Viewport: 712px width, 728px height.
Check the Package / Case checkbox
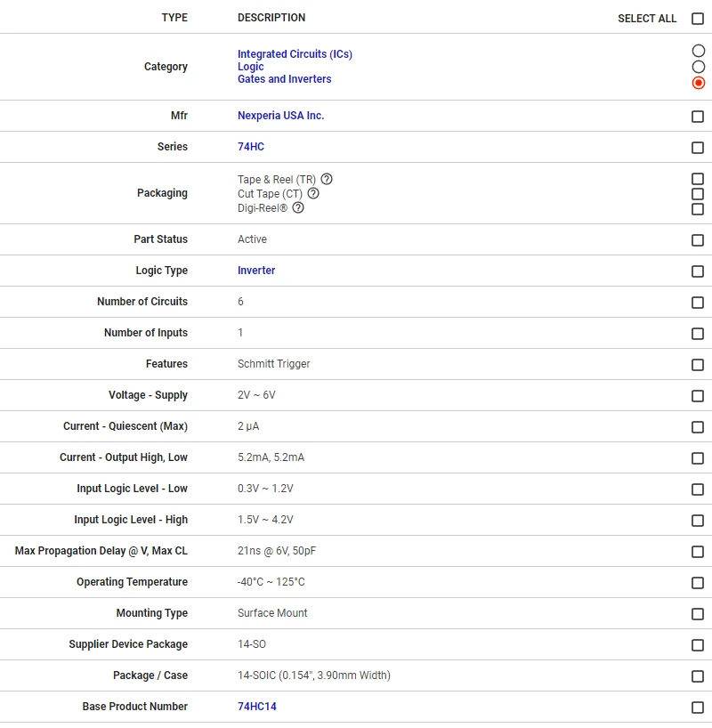[698, 676]
